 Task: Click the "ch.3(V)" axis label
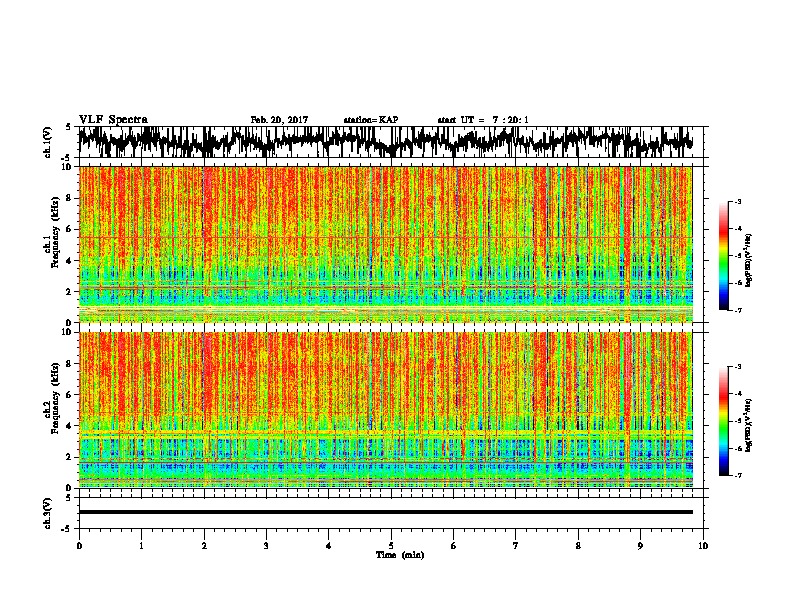point(47,514)
